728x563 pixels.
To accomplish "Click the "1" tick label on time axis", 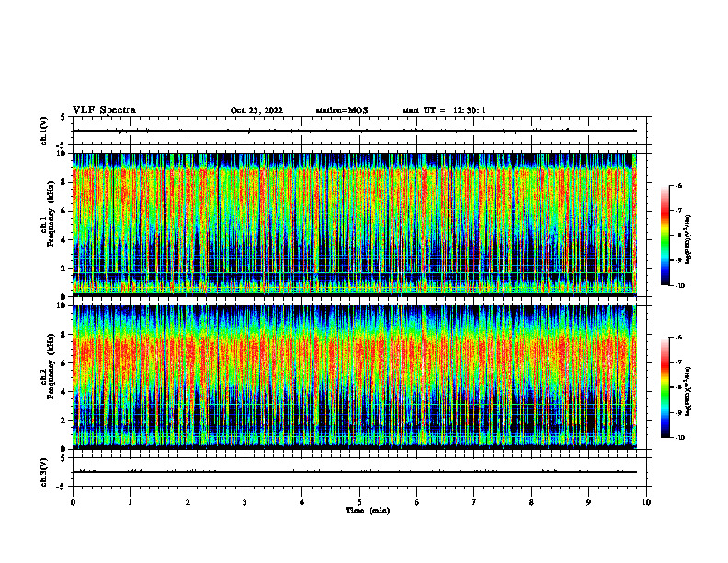I will [130, 502].
